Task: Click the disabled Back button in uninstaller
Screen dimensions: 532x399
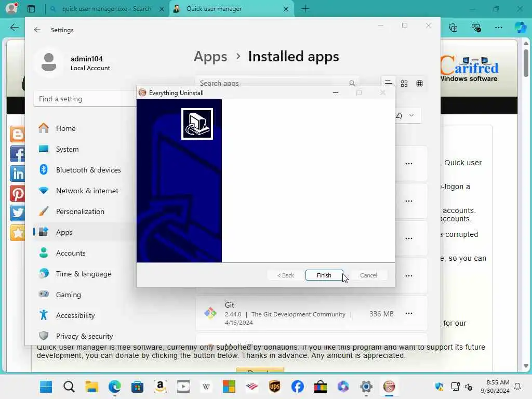Action: pos(285,275)
